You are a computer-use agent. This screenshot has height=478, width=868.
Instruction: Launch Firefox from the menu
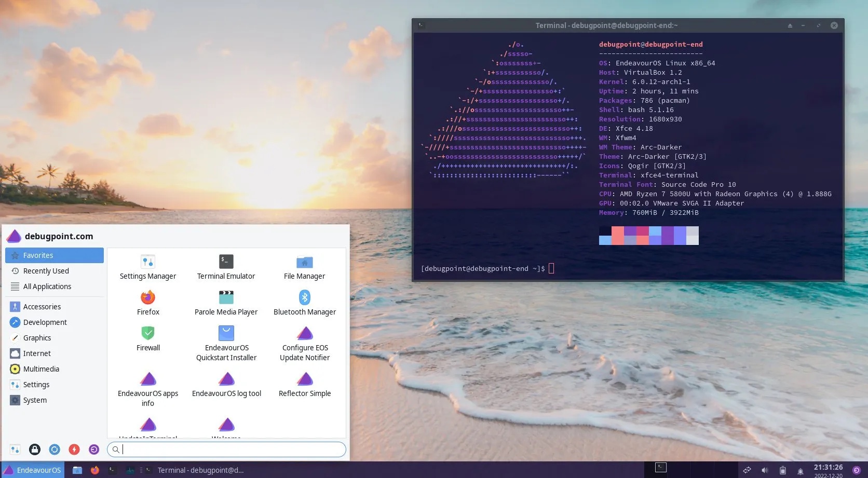pos(148,302)
